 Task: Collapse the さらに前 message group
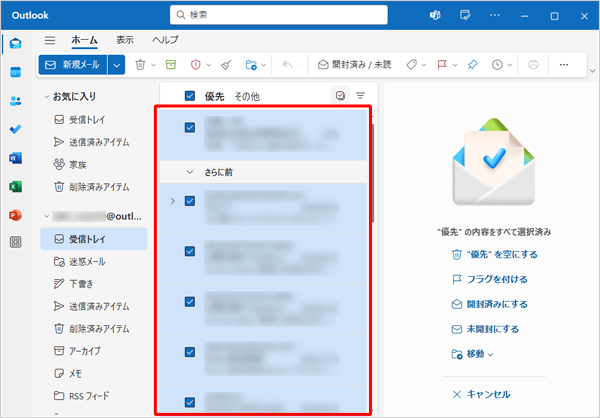point(190,172)
